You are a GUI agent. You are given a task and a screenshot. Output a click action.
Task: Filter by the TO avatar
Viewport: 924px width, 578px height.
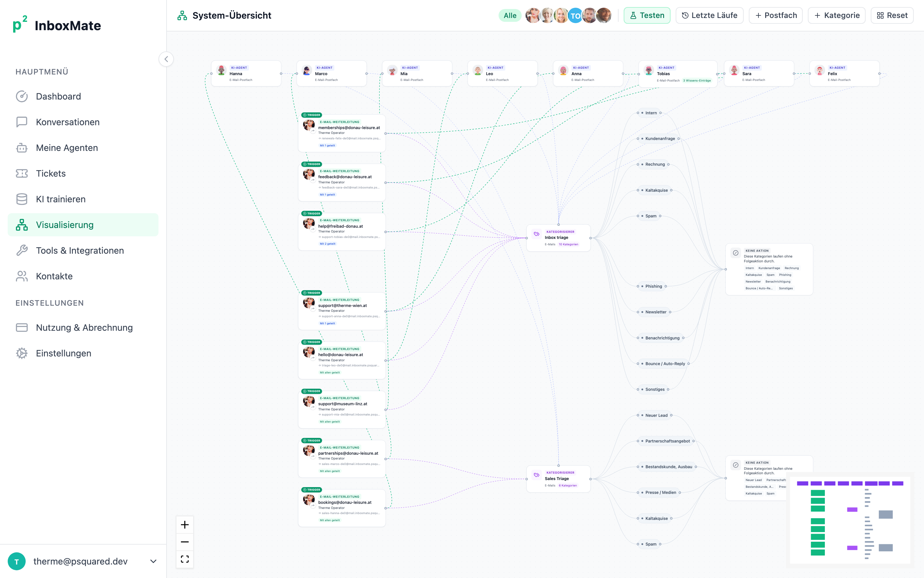pyautogui.click(x=575, y=16)
